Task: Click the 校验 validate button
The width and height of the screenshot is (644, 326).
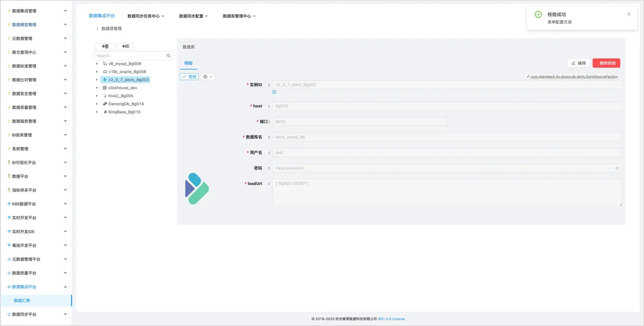Action: 189,77
